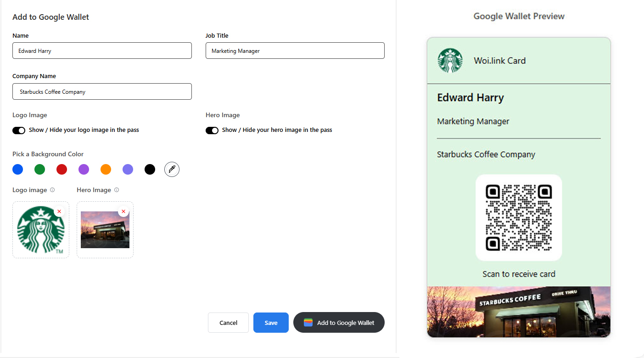Choose the red background color
The image size is (644, 358).
62,170
